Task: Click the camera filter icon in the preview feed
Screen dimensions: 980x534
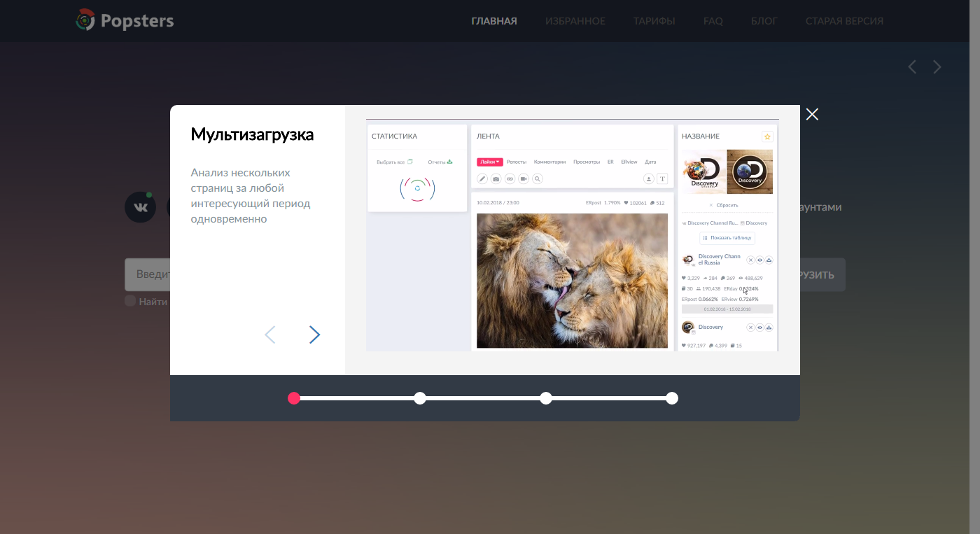Action: coord(496,179)
